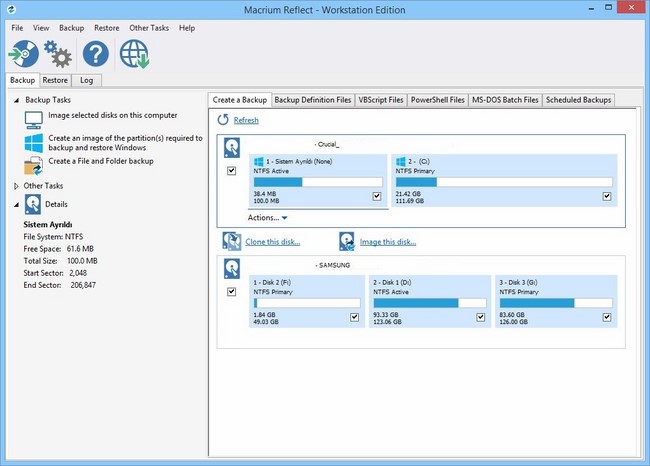This screenshot has height=466, width=650.
Task: Toggle the checkbox for the C: partition
Action: 606,196
